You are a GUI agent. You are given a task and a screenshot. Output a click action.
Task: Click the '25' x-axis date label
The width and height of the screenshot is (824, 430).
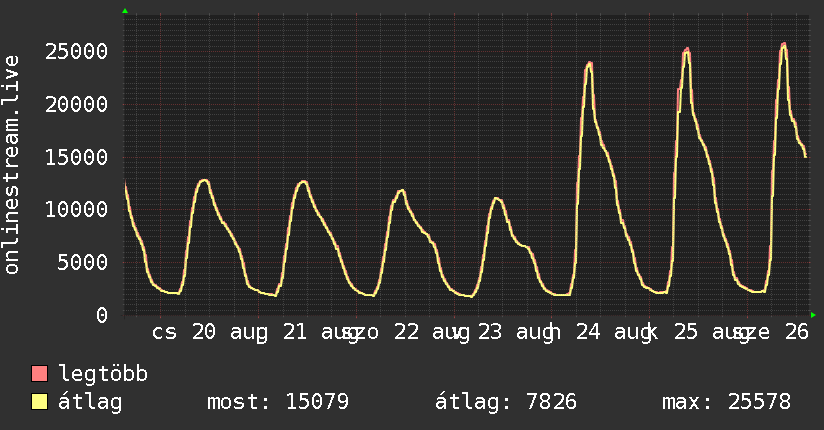tap(686, 332)
